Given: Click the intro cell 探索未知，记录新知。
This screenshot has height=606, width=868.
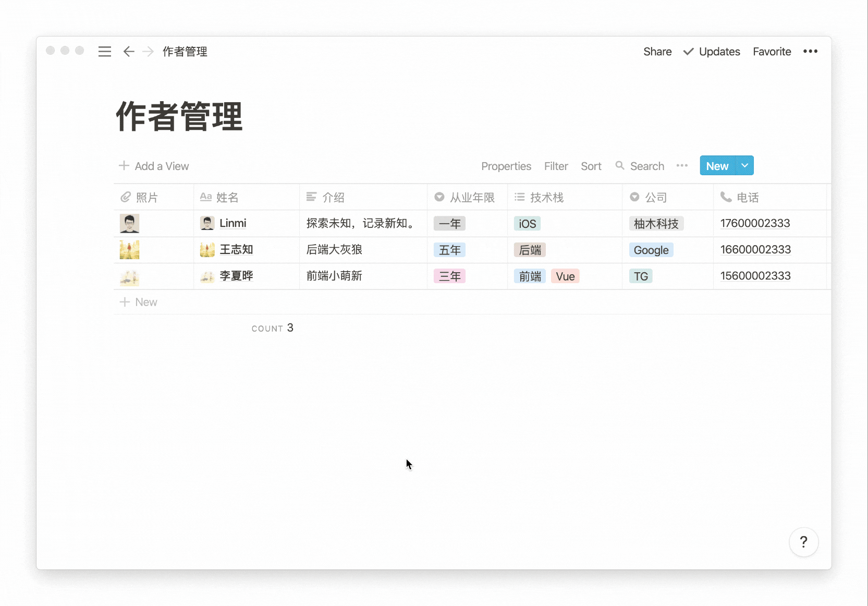Looking at the screenshot, I should click(x=362, y=223).
